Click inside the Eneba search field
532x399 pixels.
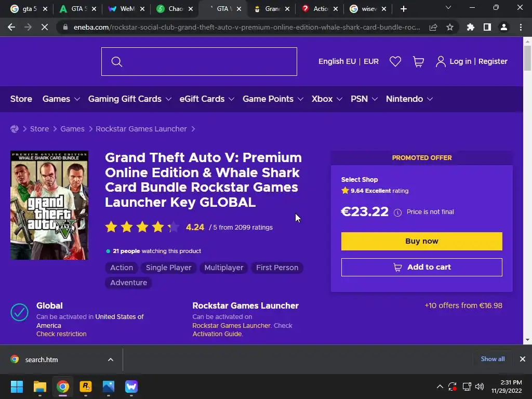[x=199, y=62]
